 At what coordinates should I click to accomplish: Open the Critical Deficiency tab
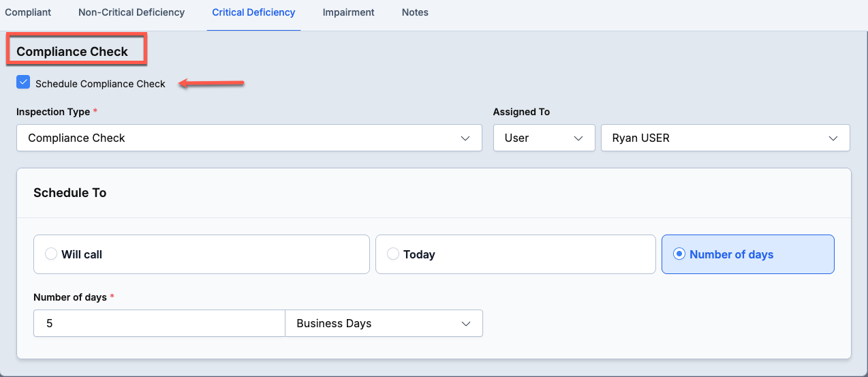tap(253, 12)
